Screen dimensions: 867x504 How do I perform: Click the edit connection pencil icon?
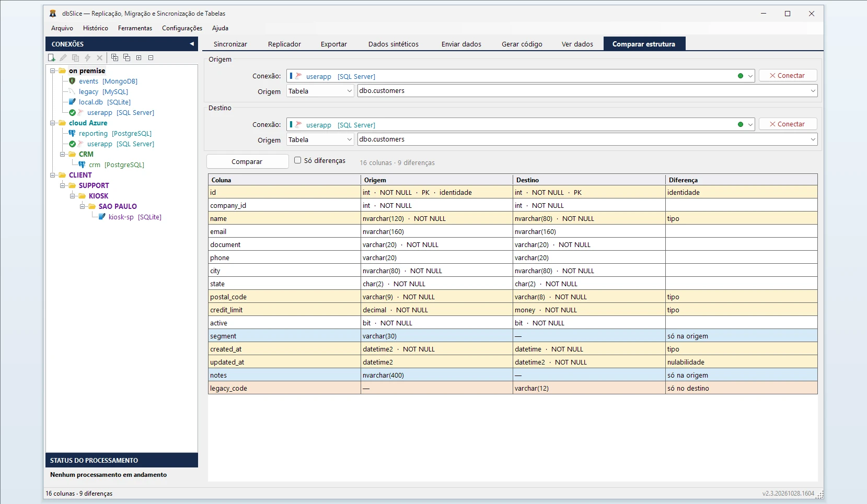pyautogui.click(x=63, y=57)
